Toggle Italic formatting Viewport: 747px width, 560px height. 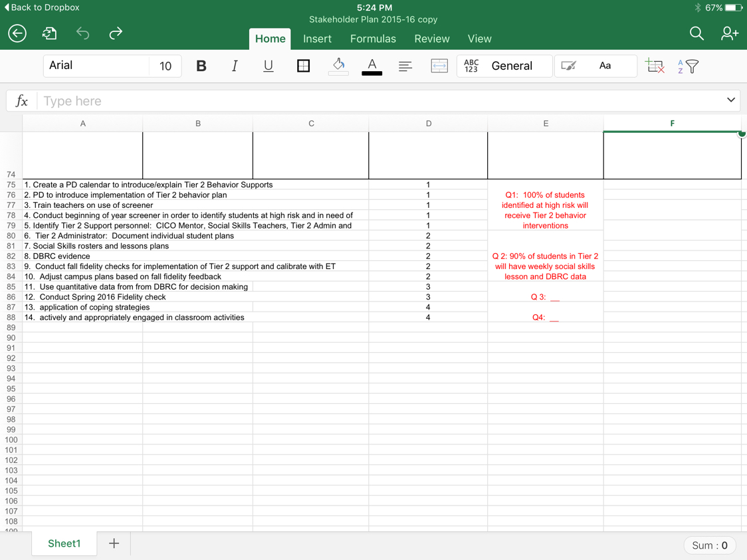(x=235, y=66)
